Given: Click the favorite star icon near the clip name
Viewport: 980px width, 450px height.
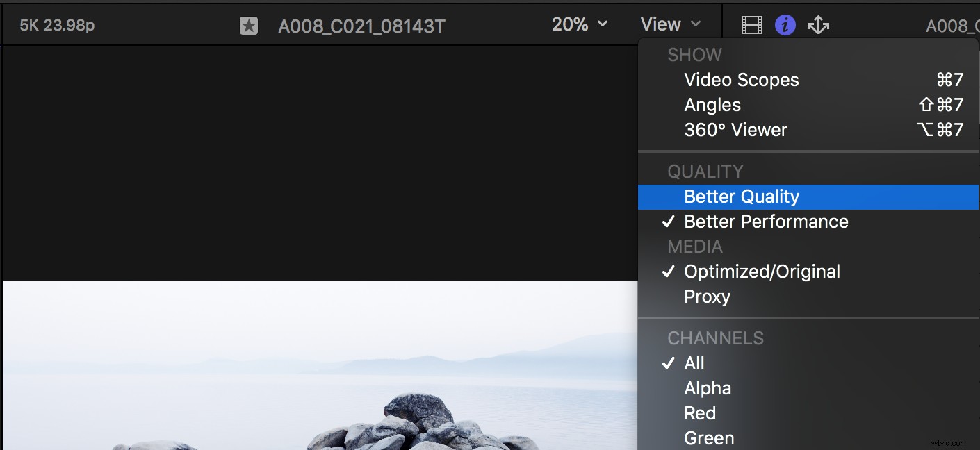Looking at the screenshot, I should (247, 24).
